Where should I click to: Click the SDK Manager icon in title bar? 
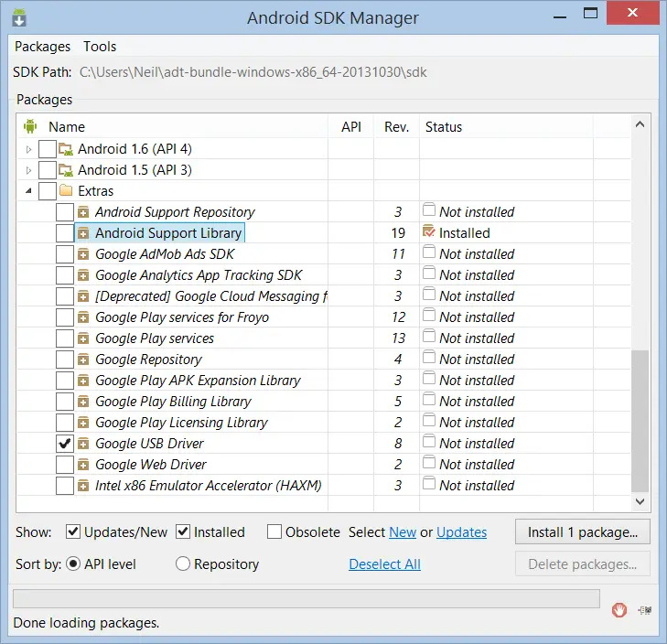coord(19,18)
